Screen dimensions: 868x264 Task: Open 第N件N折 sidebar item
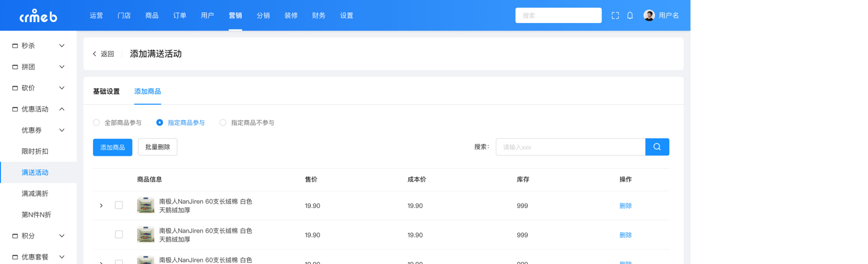point(36,215)
